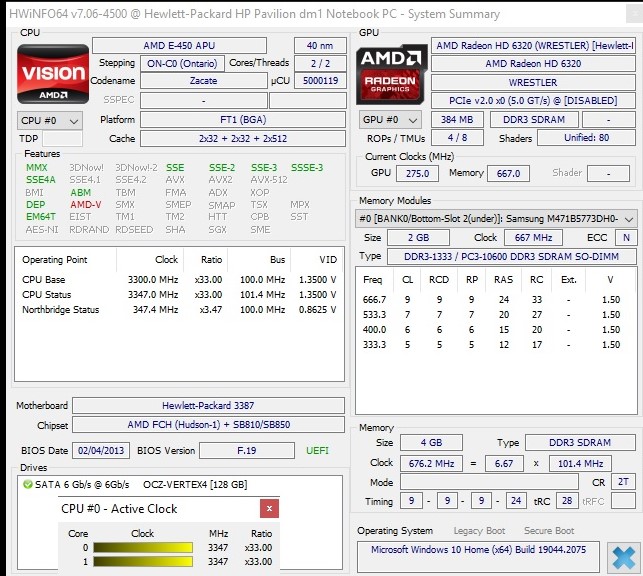Screen dimensions: 643x576
Task: Click the core 0 clock bar
Action: point(143,547)
